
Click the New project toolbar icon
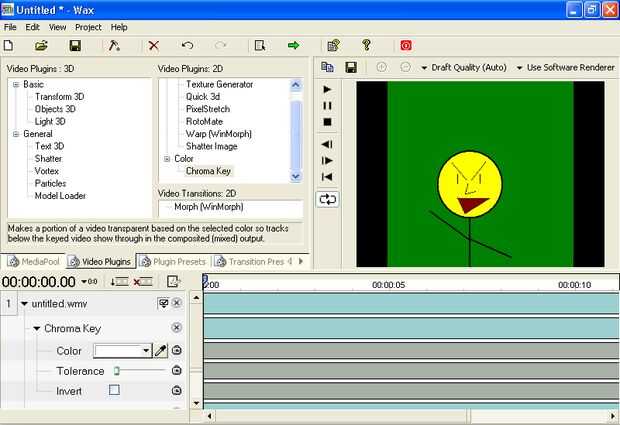tap(8, 45)
